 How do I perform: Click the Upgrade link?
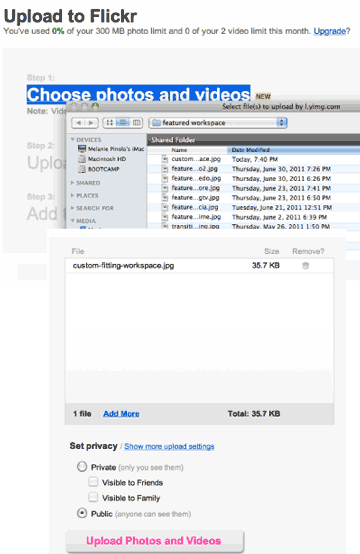(330, 31)
